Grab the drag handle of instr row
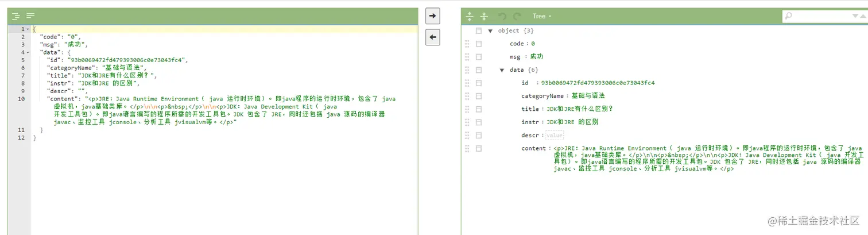The width and height of the screenshot is (868, 235). coord(467,122)
